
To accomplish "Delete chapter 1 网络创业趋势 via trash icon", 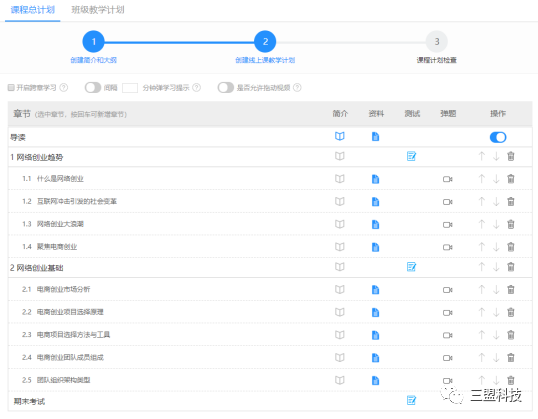I will coord(511,156).
